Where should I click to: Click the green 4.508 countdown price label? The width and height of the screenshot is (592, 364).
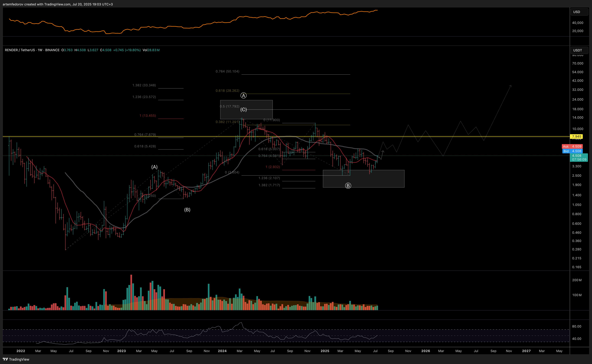click(x=579, y=157)
